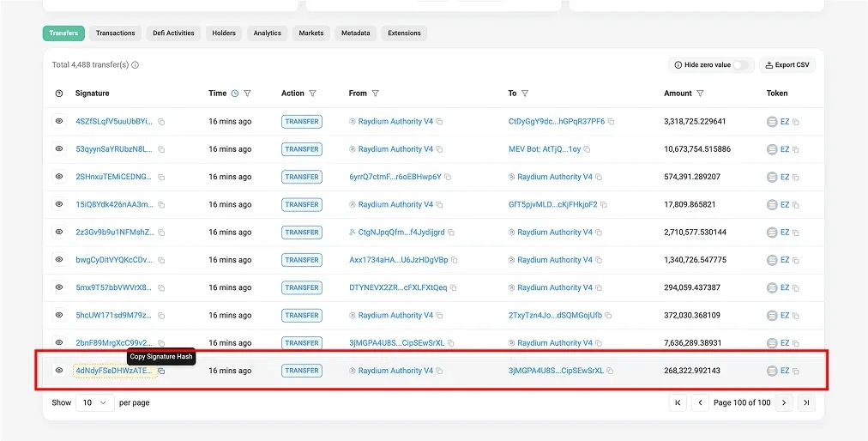Image resolution: width=868 pixels, height=441 pixels.
Task: Open the Markets tab
Action: (x=311, y=33)
